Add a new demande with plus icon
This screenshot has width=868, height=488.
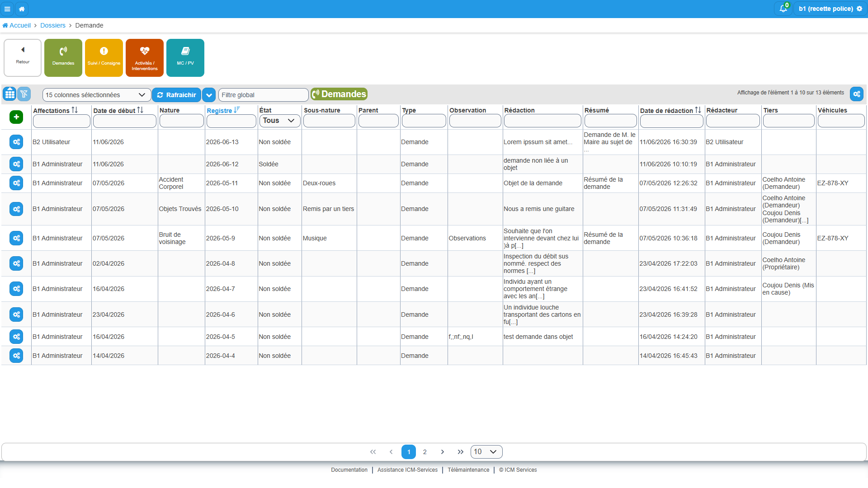pos(16,117)
